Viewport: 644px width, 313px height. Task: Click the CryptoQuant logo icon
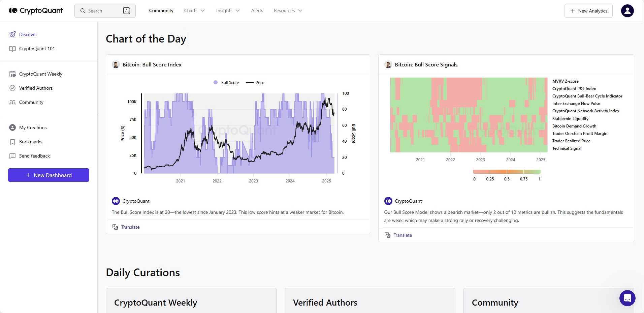coord(13,10)
